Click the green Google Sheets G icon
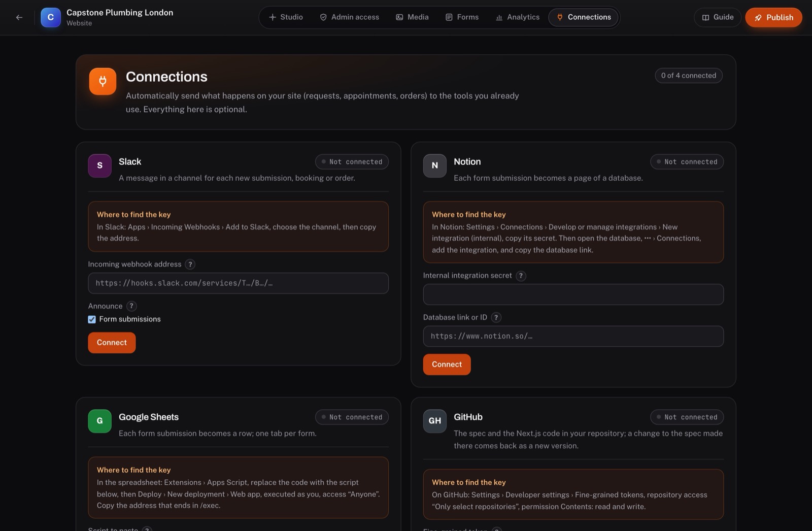This screenshot has height=531, width=812. pyautogui.click(x=99, y=421)
